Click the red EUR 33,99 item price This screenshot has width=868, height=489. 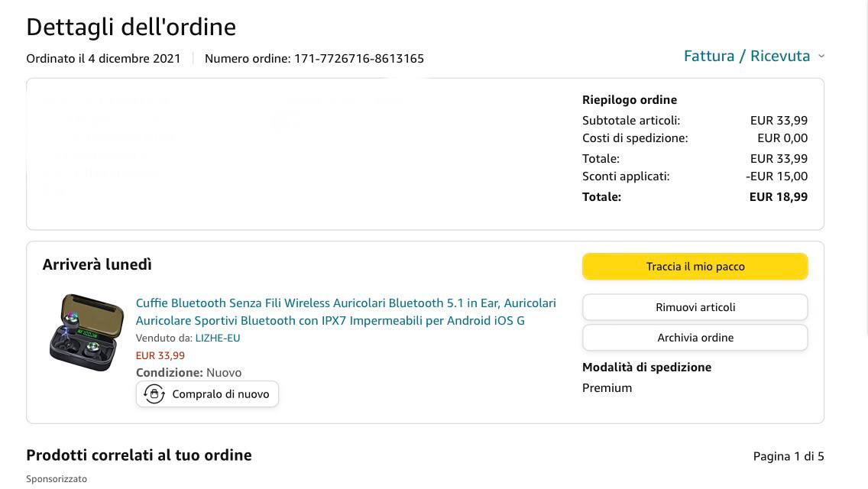pyautogui.click(x=160, y=355)
